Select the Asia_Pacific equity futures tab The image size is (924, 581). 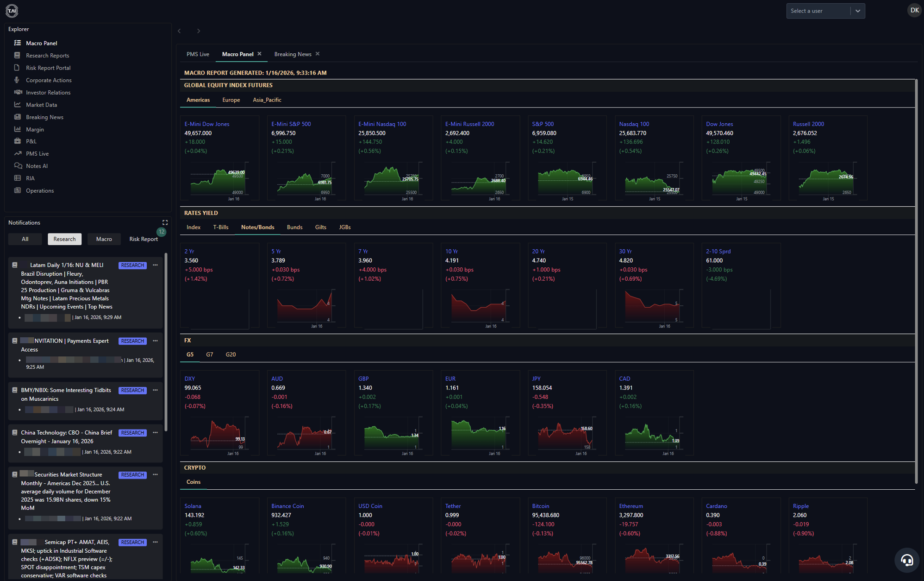pyautogui.click(x=267, y=100)
